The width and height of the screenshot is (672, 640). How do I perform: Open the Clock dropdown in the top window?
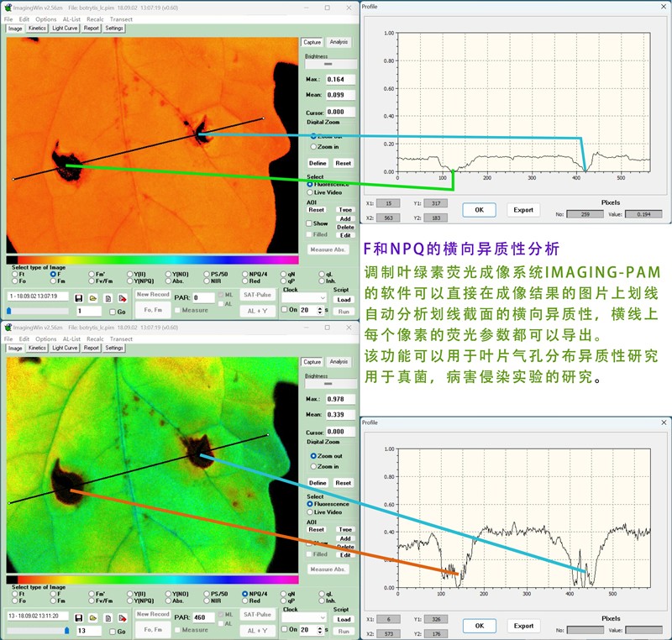pyautogui.click(x=306, y=297)
